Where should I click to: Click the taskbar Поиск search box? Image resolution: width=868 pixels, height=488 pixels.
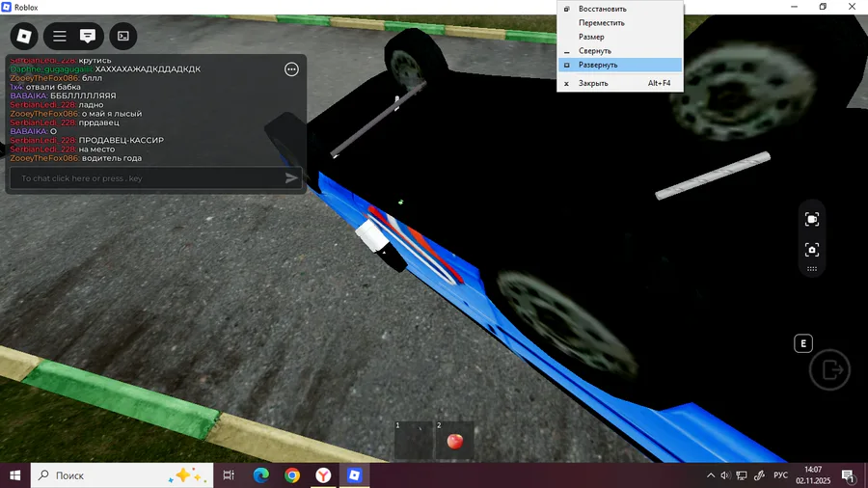tap(122, 475)
